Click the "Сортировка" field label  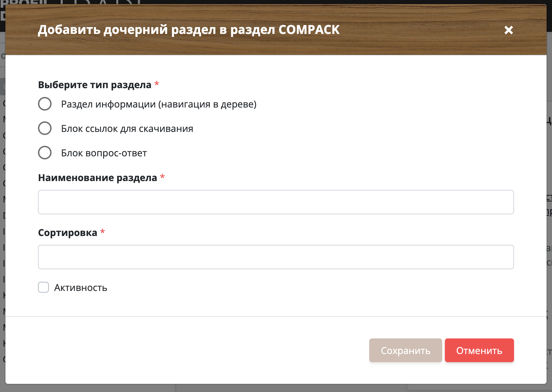pos(67,233)
